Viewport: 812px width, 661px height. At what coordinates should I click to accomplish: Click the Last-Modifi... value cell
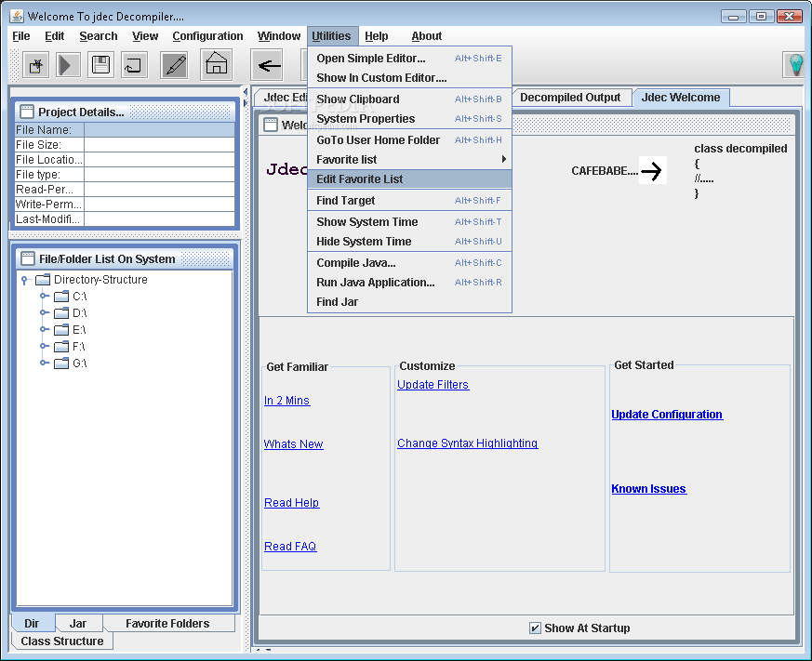159,219
